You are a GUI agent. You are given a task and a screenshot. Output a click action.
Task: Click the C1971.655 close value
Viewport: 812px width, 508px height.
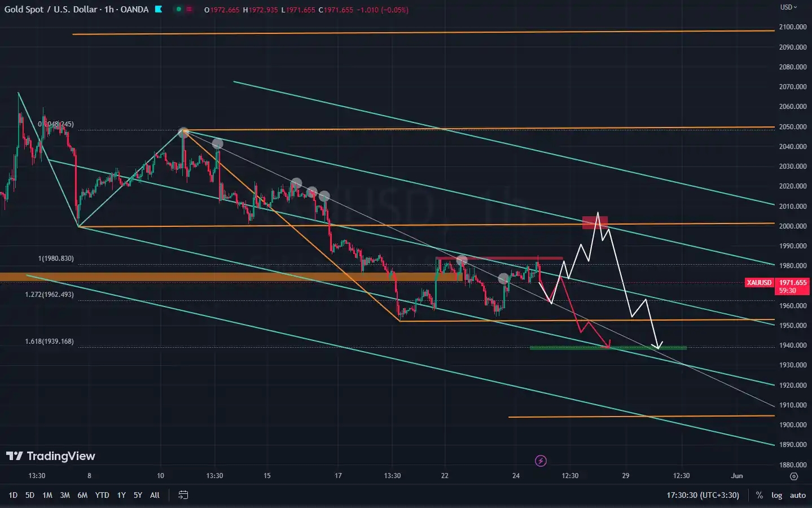(336, 10)
